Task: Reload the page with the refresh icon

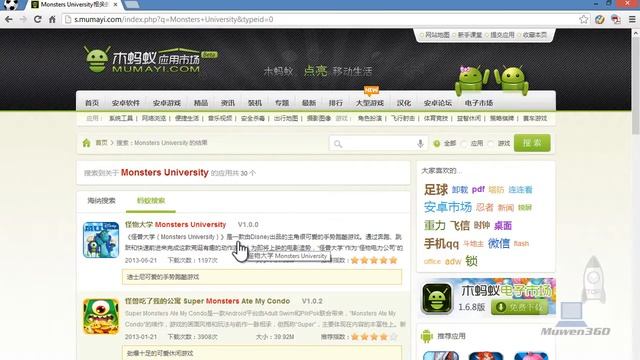Action: click(38, 19)
